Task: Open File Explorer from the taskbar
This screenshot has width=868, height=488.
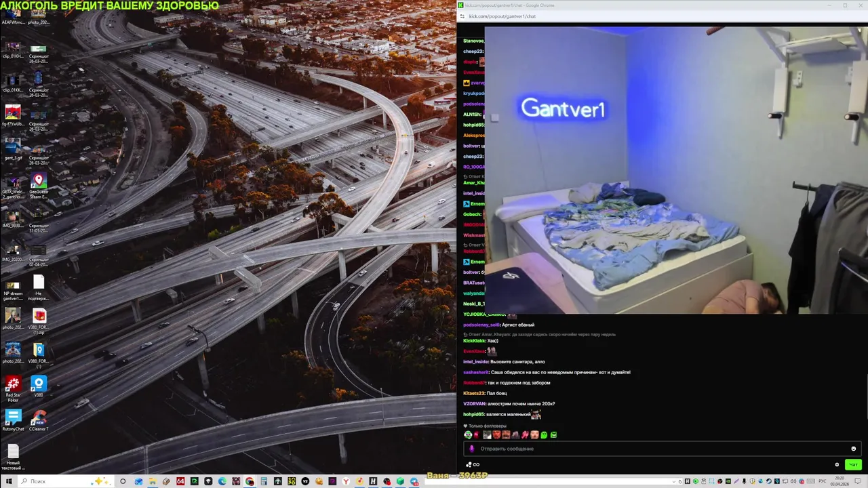Action: click(153, 481)
